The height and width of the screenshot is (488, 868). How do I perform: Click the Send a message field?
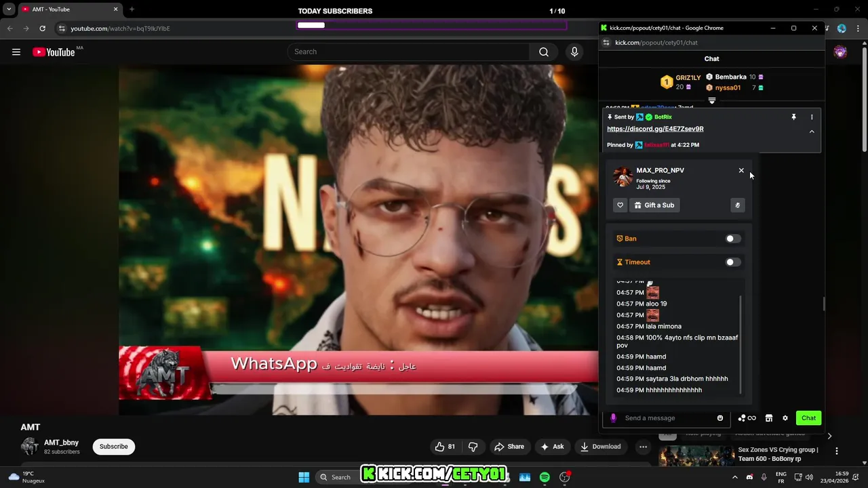(667, 418)
